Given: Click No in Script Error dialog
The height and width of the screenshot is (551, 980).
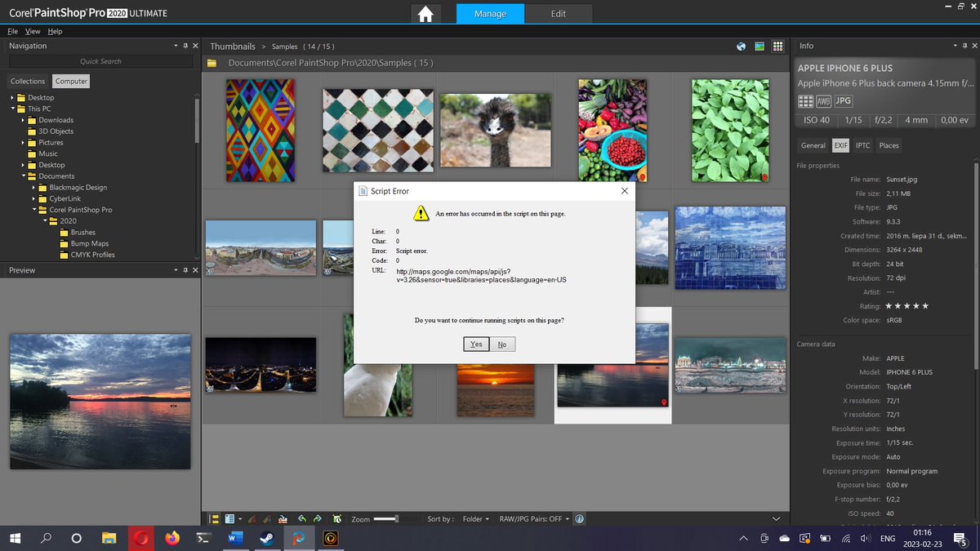Looking at the screenshot, I should click(502, 344).
